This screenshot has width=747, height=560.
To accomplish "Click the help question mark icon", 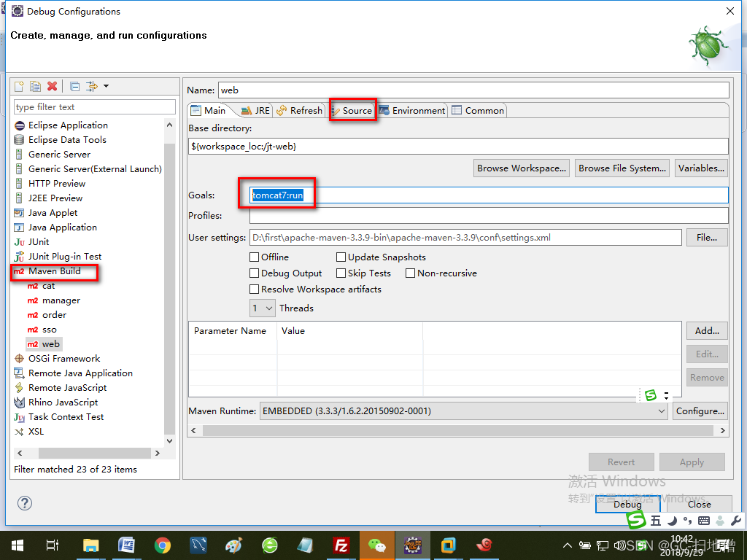I will pos(25,503).
